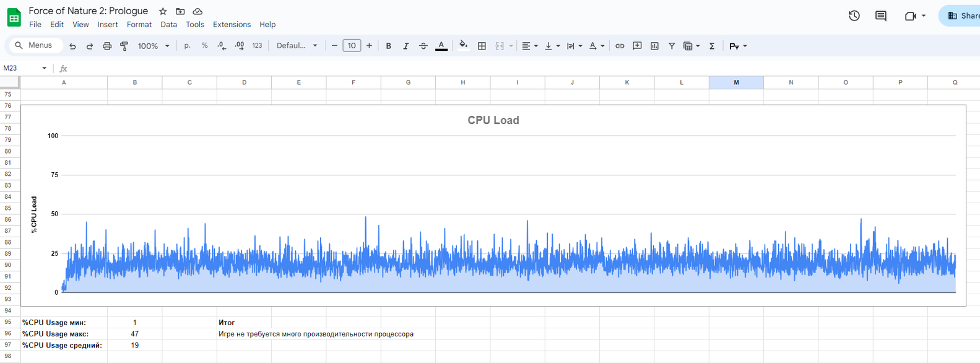Open the 100% zoom dropdown

coord(154,46)
